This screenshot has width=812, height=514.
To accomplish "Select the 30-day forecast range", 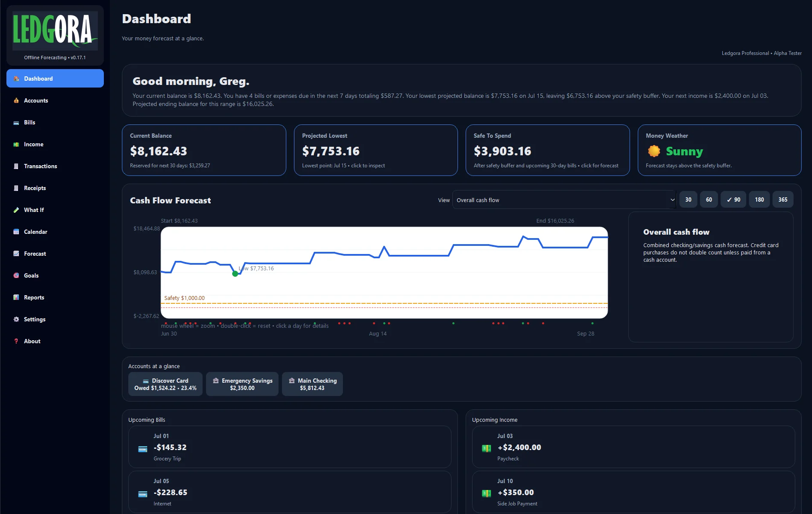I will (x=688, y=200).
